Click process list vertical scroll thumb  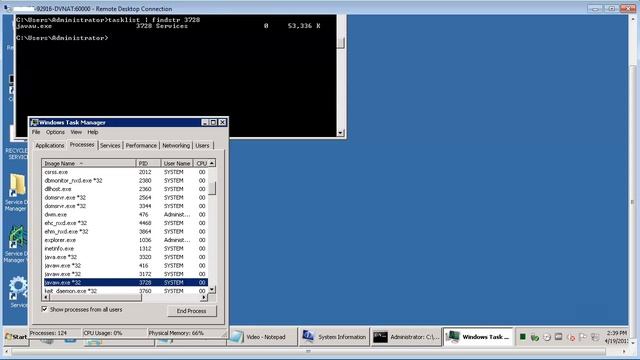click(x=212, y=189)
